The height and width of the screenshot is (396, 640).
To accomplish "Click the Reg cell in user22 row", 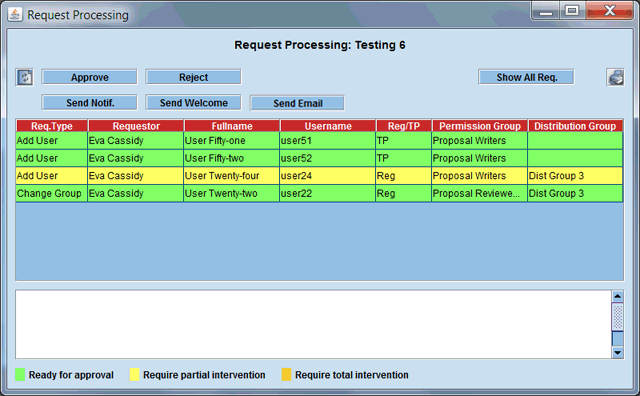I will click(x=403, y=193).
